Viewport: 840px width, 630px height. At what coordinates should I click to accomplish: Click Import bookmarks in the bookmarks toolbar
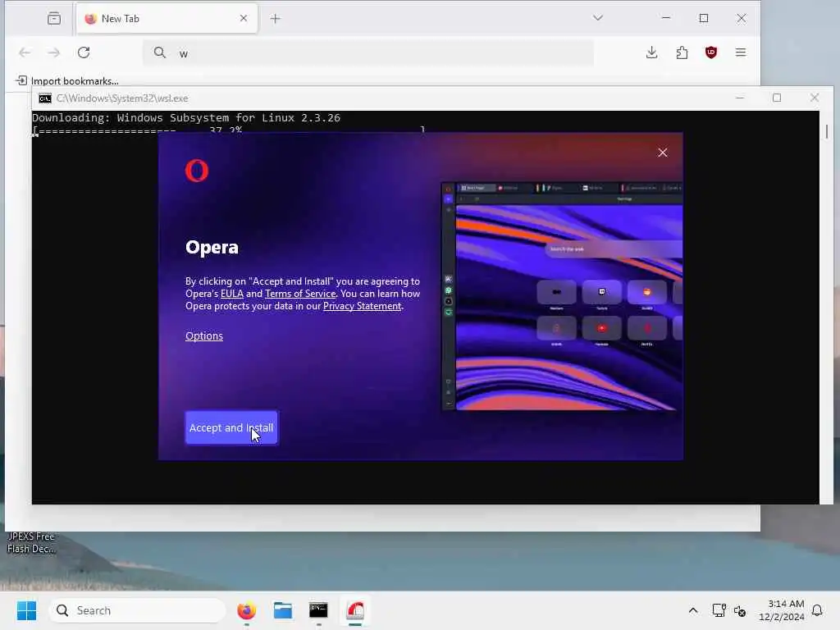click(67, 81)
